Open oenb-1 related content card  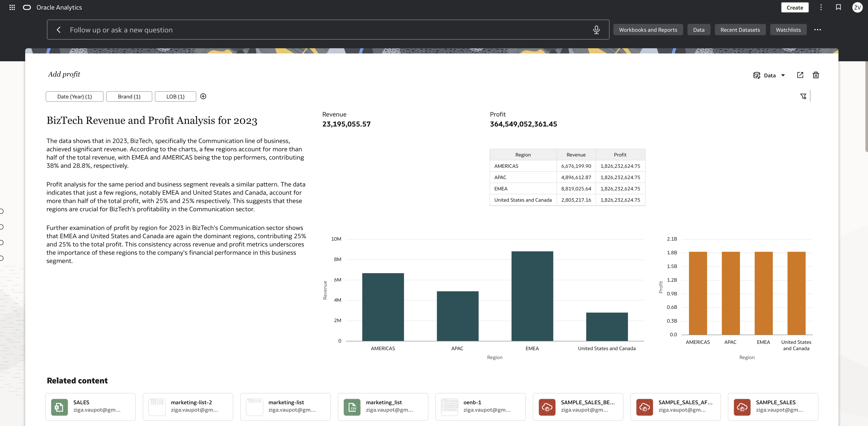[480, 407]
